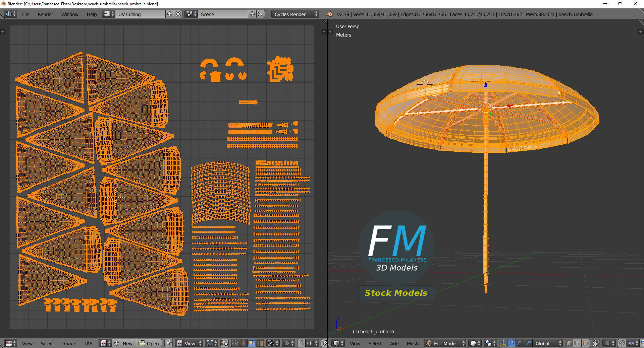The width and height of the screenshot is (644, 348).
Task: Click the 3D cursor crosshair on the umbrella
Action: pos(425,84)
